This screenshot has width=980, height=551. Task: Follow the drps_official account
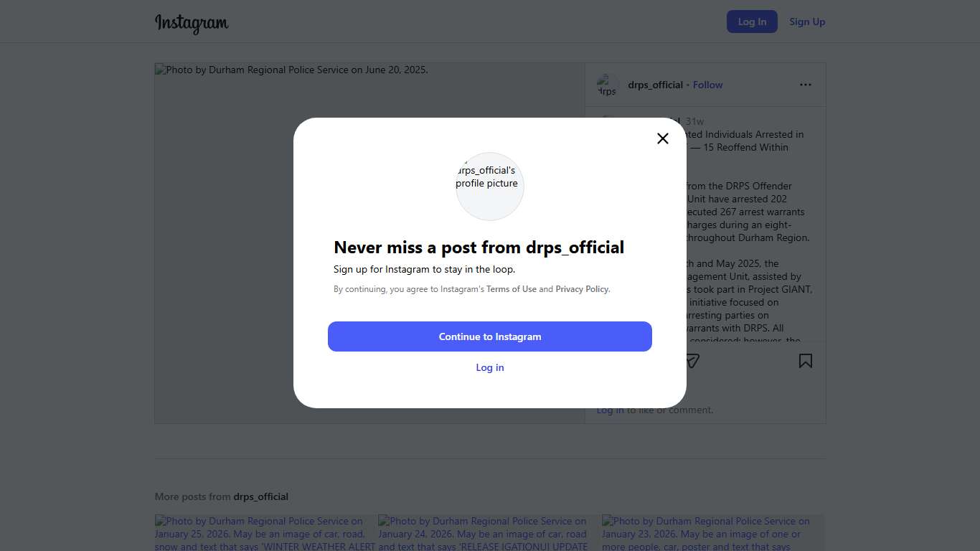point(707,85)
